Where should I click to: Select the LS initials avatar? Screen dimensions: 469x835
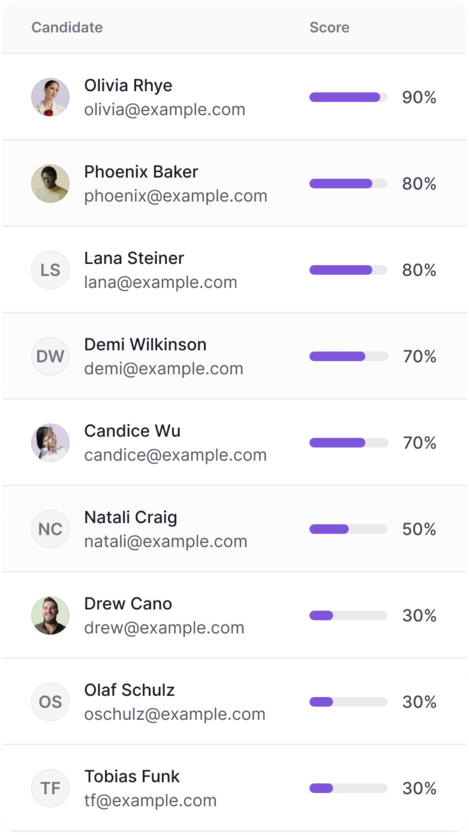pos(50,269)
